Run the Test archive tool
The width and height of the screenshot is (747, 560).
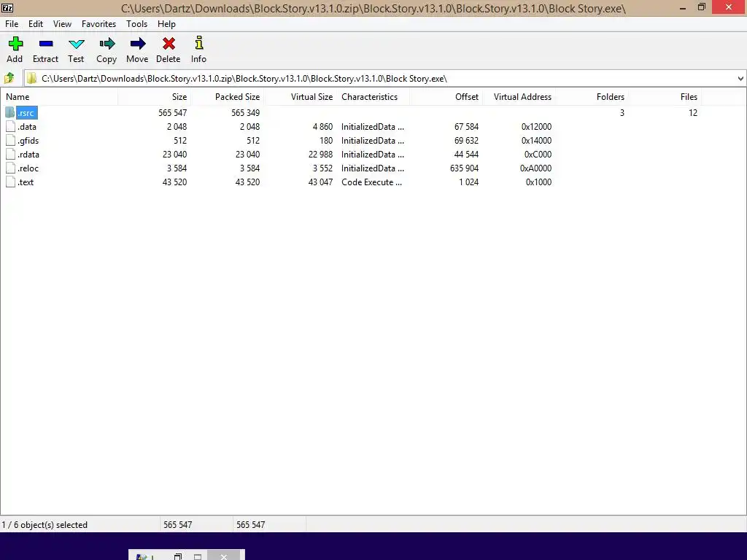(x=76, y=44)
